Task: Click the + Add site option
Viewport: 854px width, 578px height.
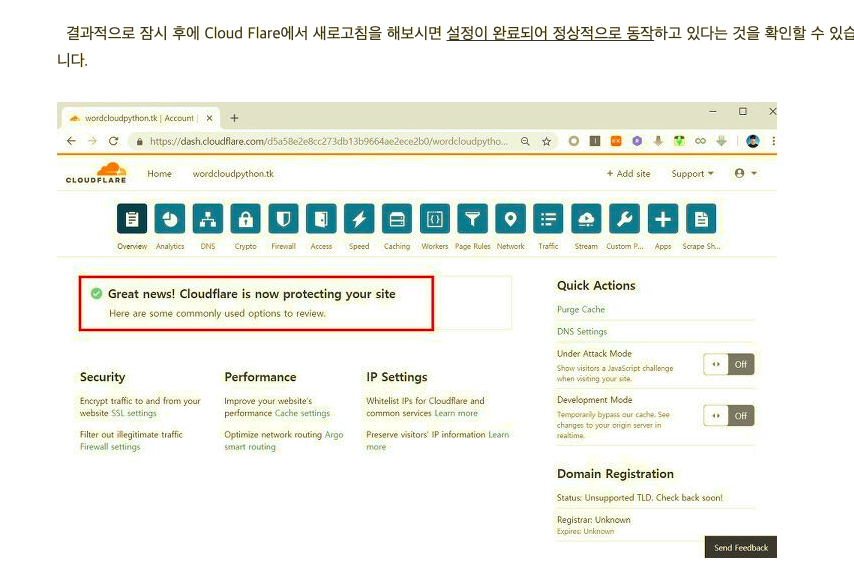Action: coord(628,173)
